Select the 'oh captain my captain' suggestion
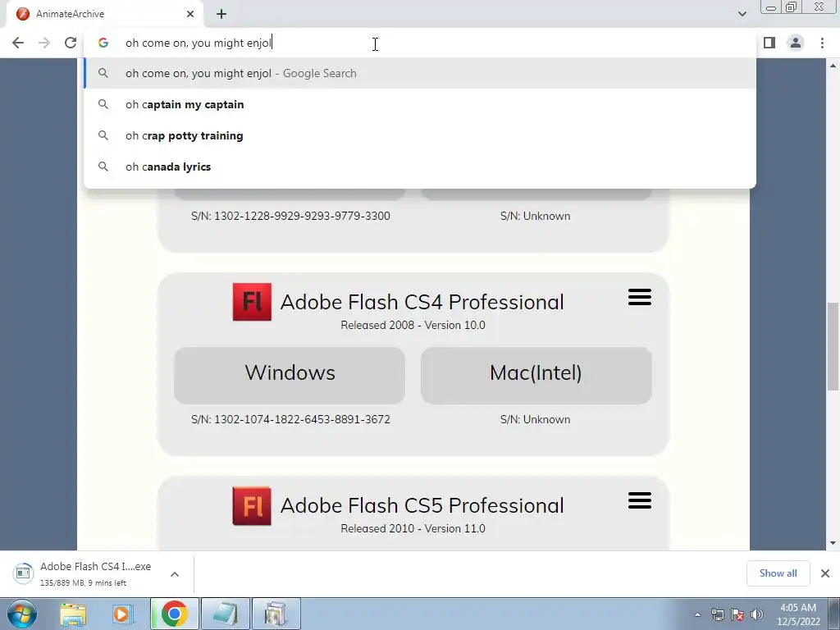 tap(420, 104)
